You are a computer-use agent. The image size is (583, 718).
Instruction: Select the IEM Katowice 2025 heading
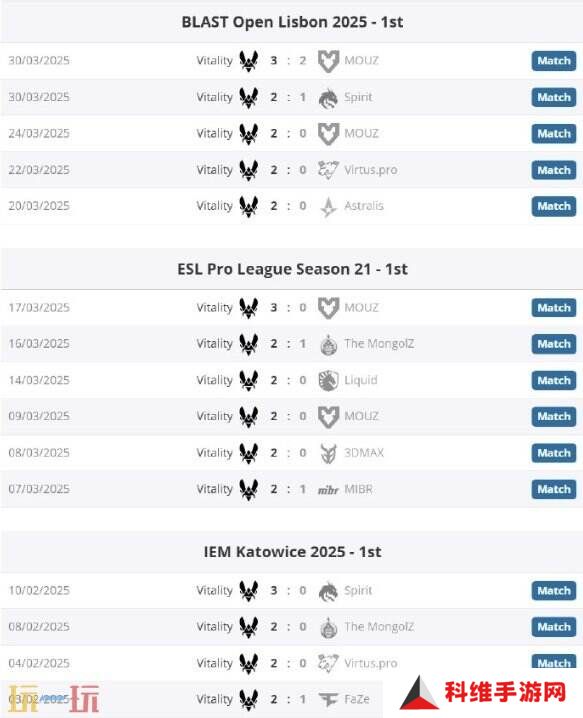pyautogui.click(x=292, y=552)
